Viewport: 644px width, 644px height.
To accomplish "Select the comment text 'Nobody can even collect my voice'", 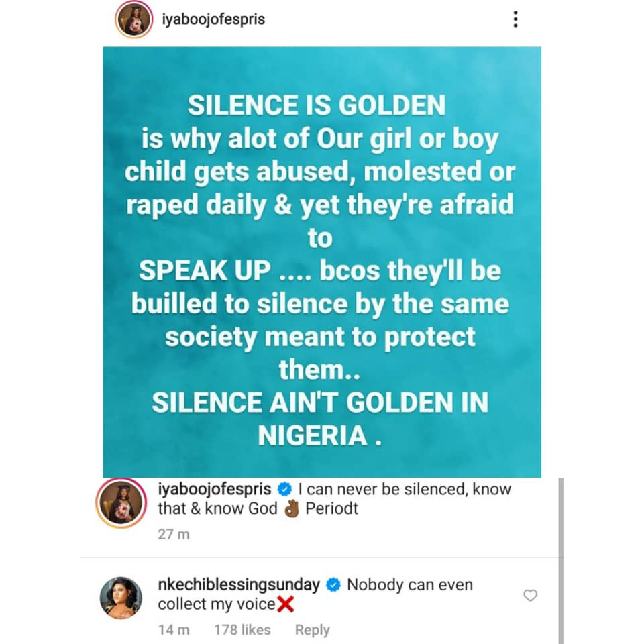I will (315, 594).
